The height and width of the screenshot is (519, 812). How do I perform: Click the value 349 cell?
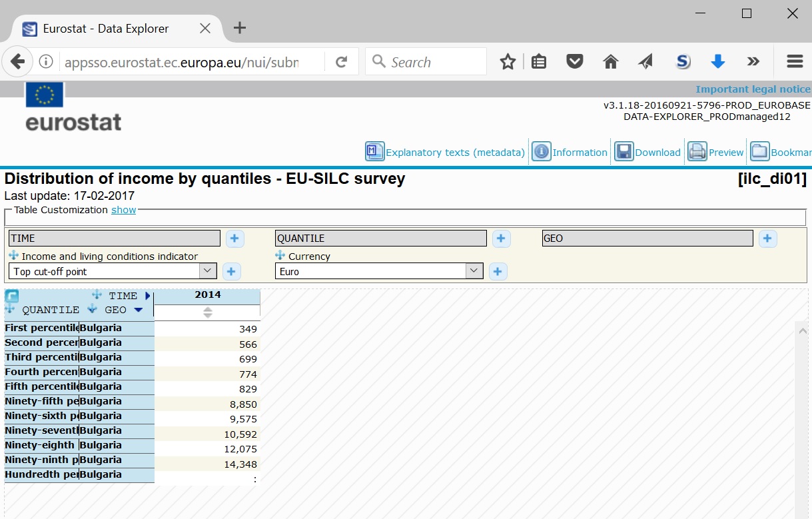click(x=207, y=328)
